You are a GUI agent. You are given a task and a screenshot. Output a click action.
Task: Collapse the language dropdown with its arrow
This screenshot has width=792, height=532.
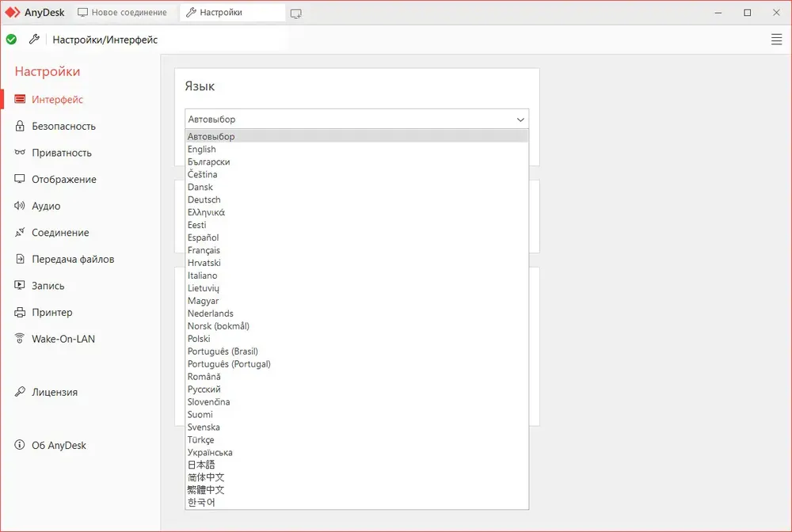click(x=520, y=120)
